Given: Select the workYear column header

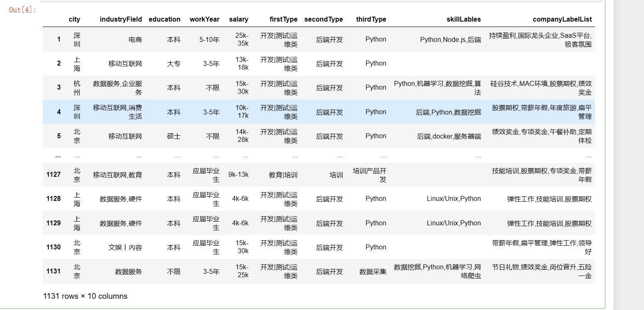Looking at the screenshot, I should point(203,19).
